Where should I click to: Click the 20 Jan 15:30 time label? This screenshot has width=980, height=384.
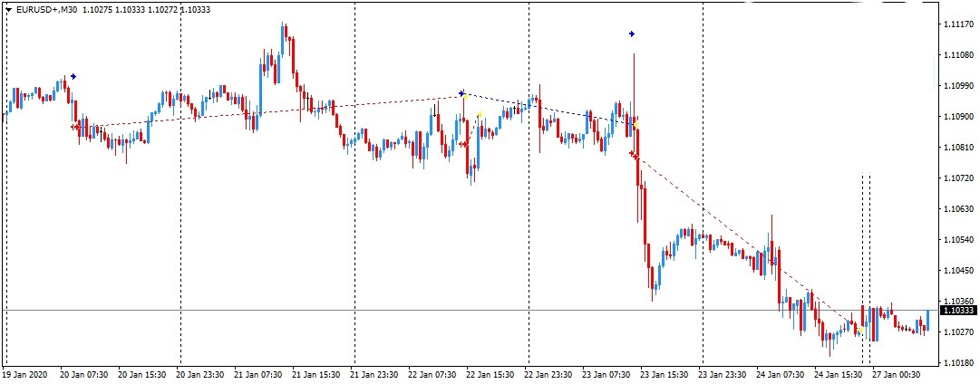(142, 375)
